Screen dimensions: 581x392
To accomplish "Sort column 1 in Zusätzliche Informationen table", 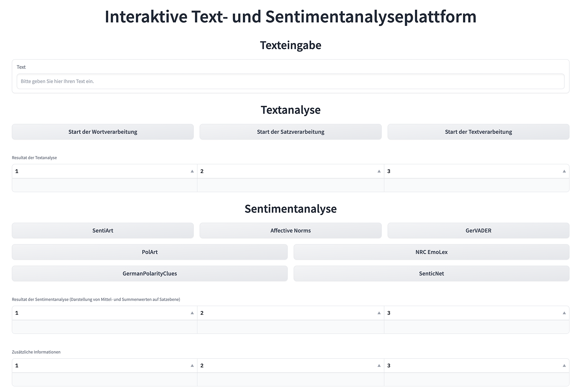I will (192, 366).
